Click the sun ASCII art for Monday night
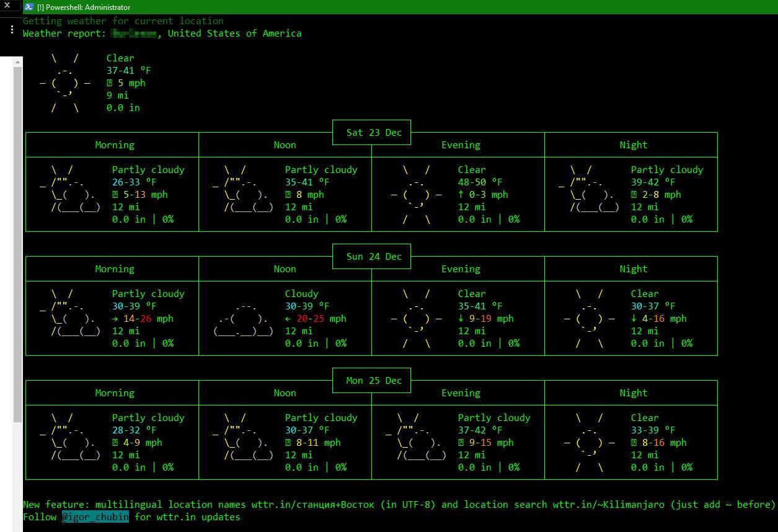Image resolution: width=778 pixels, height=532 pixels. pyautogui.click(x=590, y=443)
